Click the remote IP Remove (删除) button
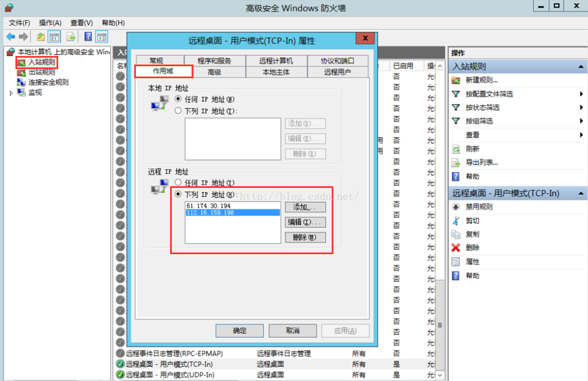This screenshot has width=588, height=381. (x=305, y=237)
